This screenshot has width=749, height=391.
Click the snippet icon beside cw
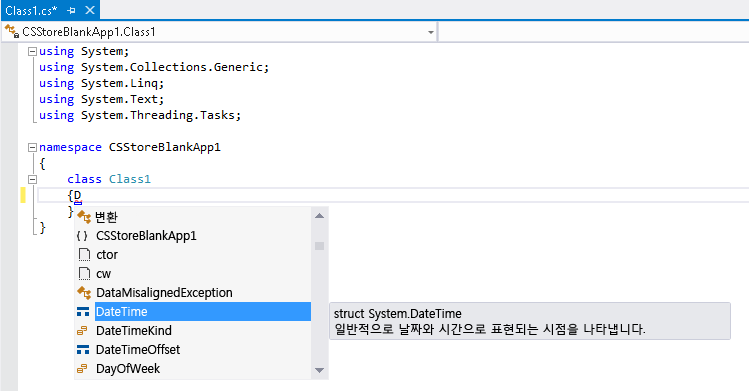click(84, 274)
